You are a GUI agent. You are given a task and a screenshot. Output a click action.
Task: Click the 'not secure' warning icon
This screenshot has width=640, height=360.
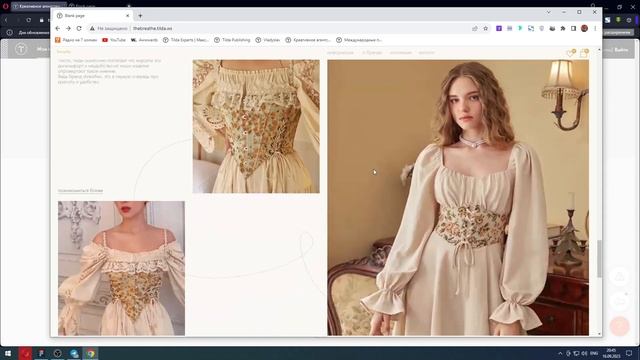tap(92, 29)
